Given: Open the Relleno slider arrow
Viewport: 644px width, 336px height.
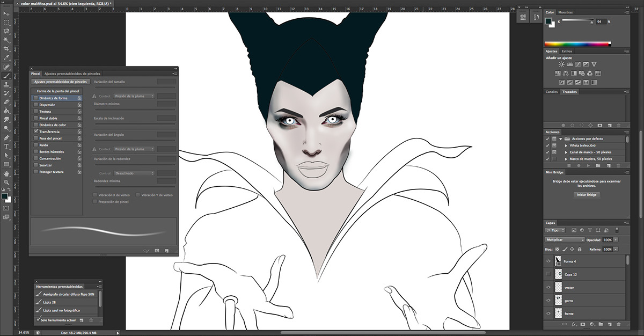Looking at the screenshot, I should (x=616, y=250).
